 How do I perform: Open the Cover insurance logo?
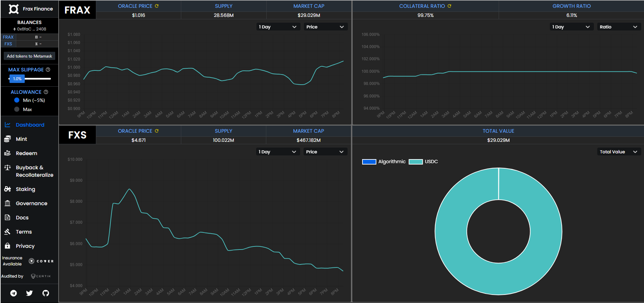click(x=41, y=261)
